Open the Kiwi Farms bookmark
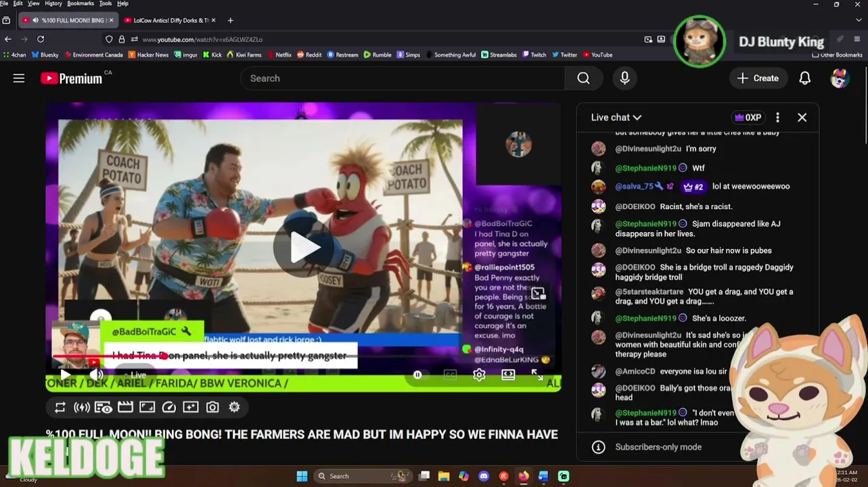 point(244,55)
